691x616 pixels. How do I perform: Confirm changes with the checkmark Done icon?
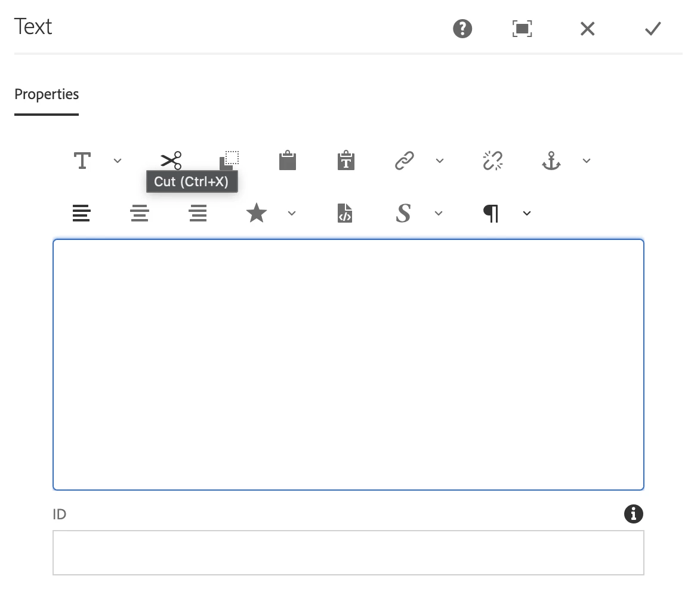(x=653, y=29)
